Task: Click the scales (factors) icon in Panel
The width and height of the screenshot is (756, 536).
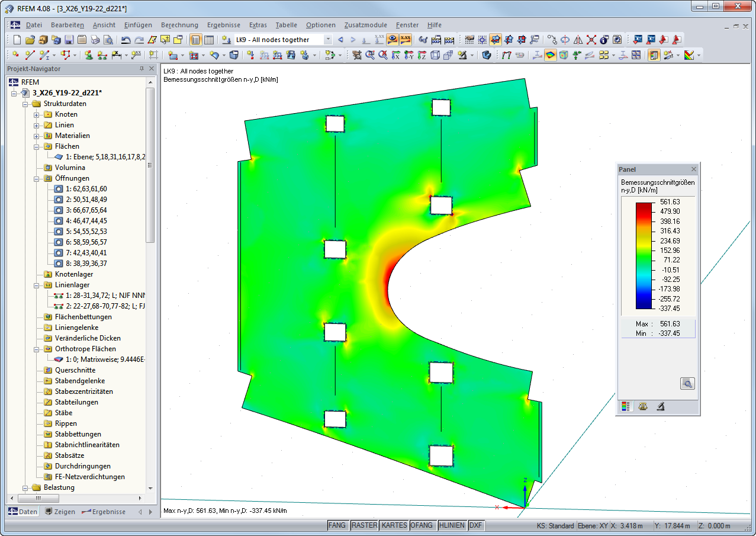Action: click(x=643, y=406)
